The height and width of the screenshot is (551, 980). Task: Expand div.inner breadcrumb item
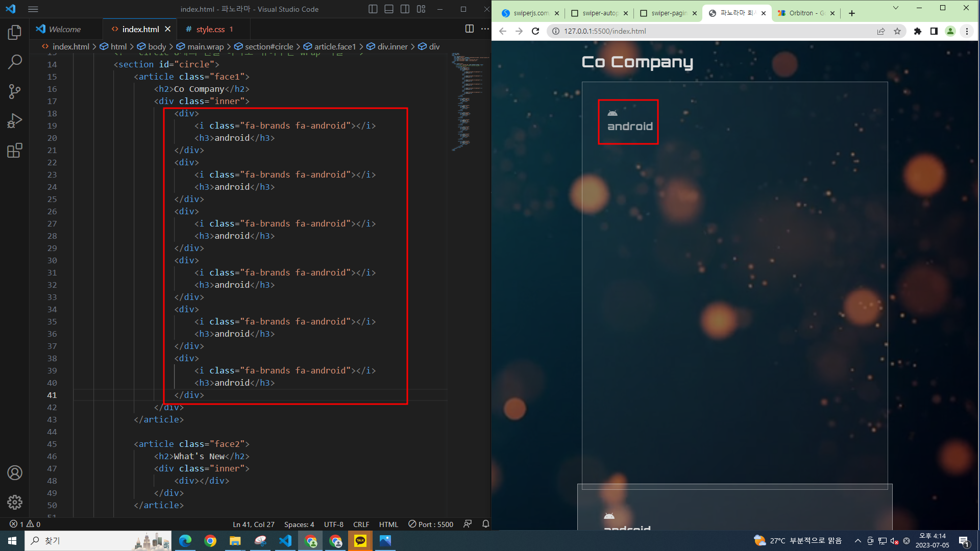coord(392,46)
